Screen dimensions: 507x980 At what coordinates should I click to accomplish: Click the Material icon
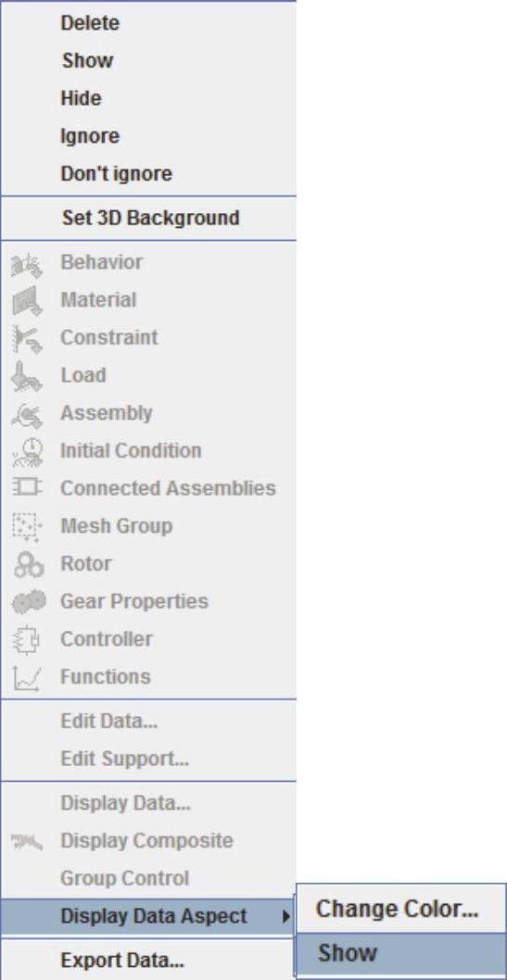(x=27, y=301)
